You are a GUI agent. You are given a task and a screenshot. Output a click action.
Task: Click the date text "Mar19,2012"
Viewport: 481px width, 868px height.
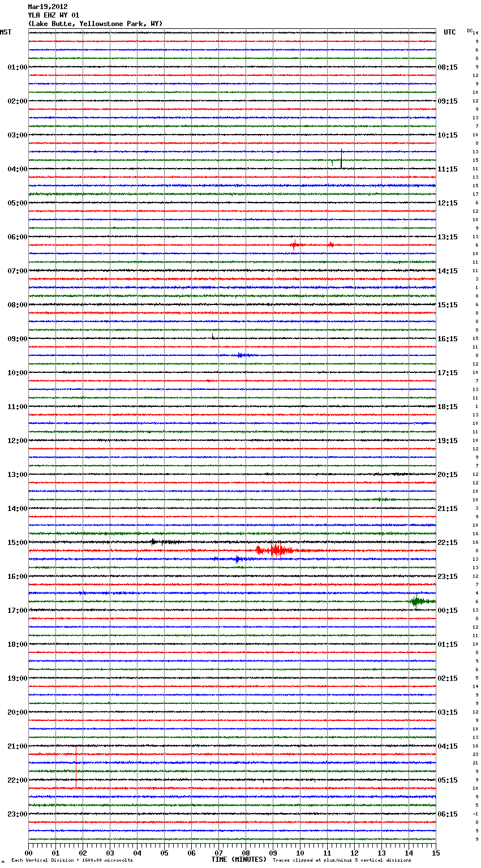point(48,7)
